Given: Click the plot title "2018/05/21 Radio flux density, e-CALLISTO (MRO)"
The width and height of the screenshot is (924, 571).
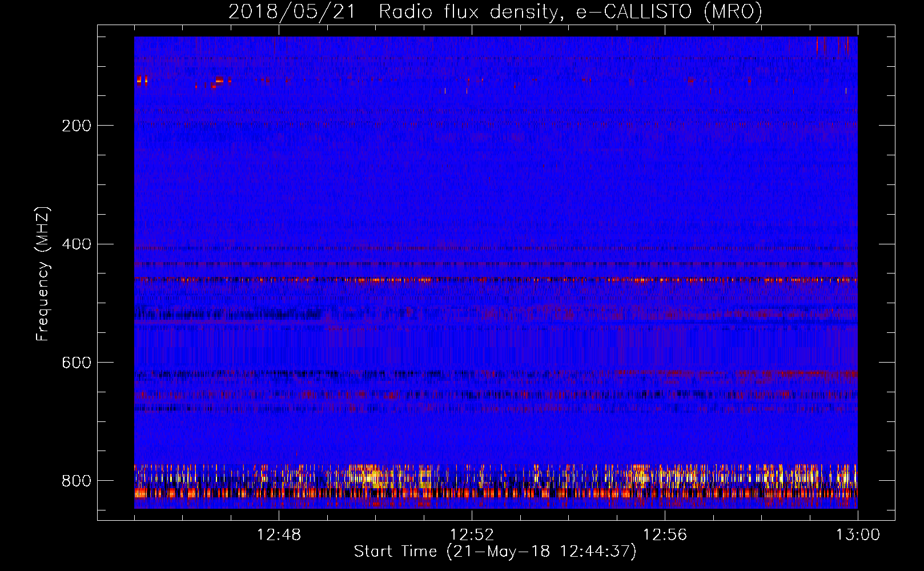Looking at the screenshot, I should pyautogui.click(x=495, y=12).
